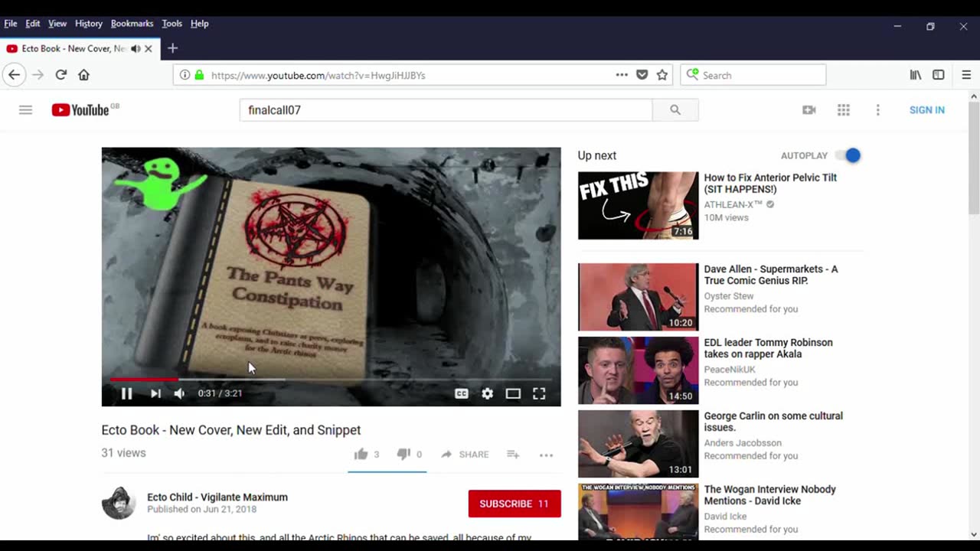The image size is (980, 551).
Task: Open the Help menu
Action: 200,24
